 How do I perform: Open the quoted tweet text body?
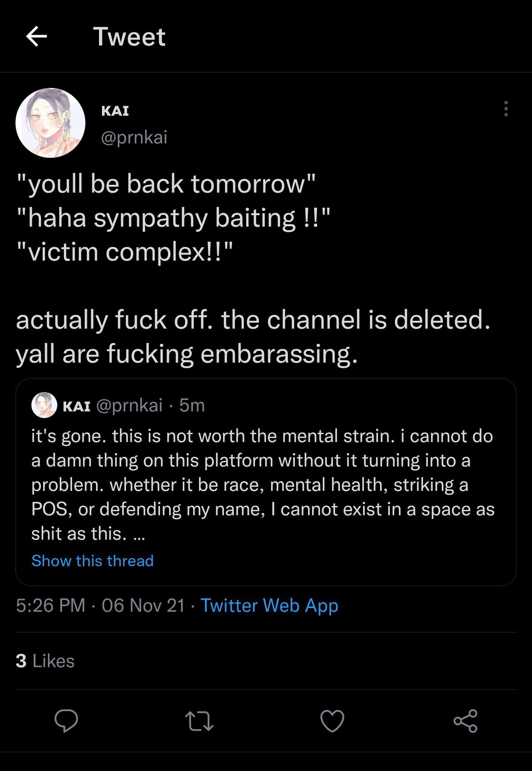[263, 485]
